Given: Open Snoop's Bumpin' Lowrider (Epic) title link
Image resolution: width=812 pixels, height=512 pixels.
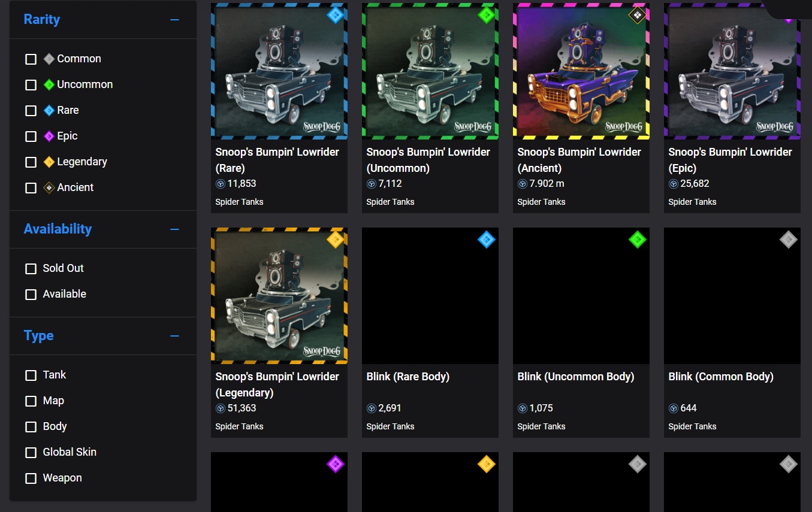Looking at the screenshot, I should (x=730, y=160).
